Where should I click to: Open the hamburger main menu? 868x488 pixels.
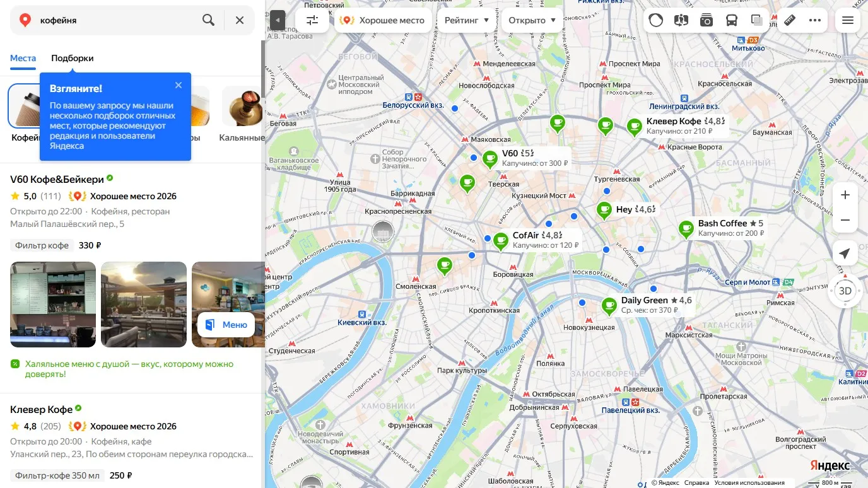pos(848,20)
